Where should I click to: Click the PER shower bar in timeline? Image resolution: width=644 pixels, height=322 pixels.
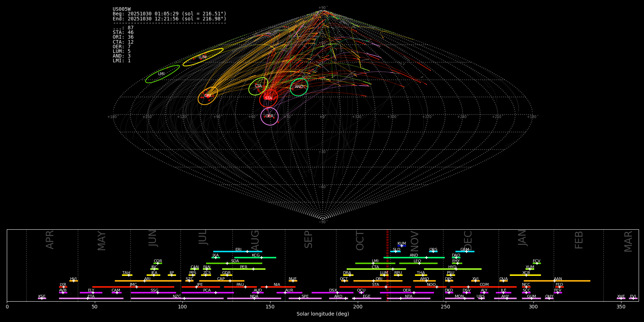tap(243, 269)
